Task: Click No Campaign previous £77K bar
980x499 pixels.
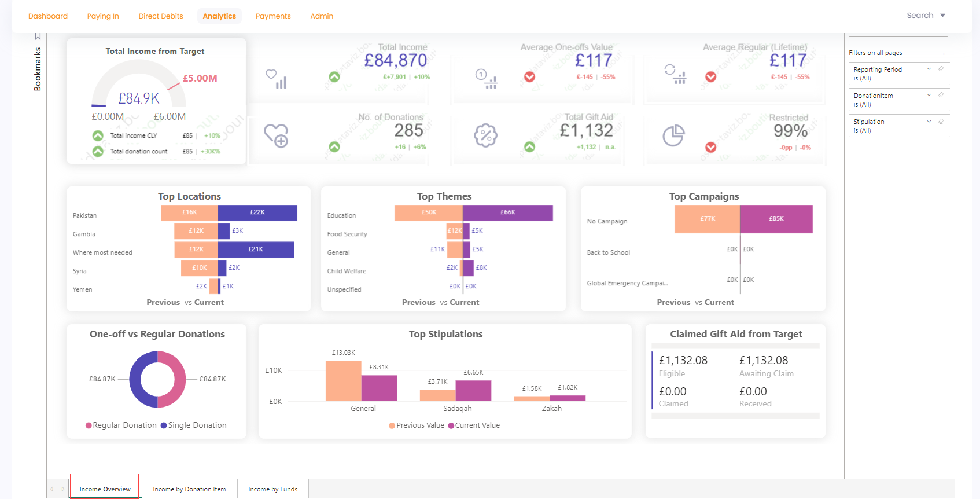Action: (x=708, y=219)
